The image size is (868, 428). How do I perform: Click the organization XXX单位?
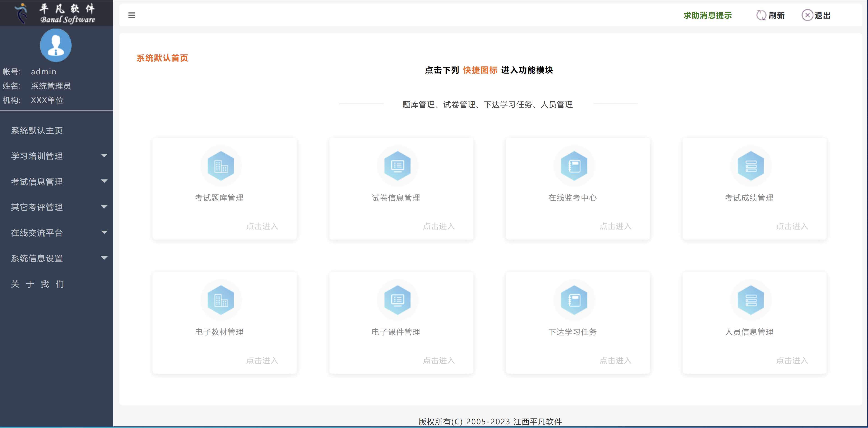pos(47,100)
